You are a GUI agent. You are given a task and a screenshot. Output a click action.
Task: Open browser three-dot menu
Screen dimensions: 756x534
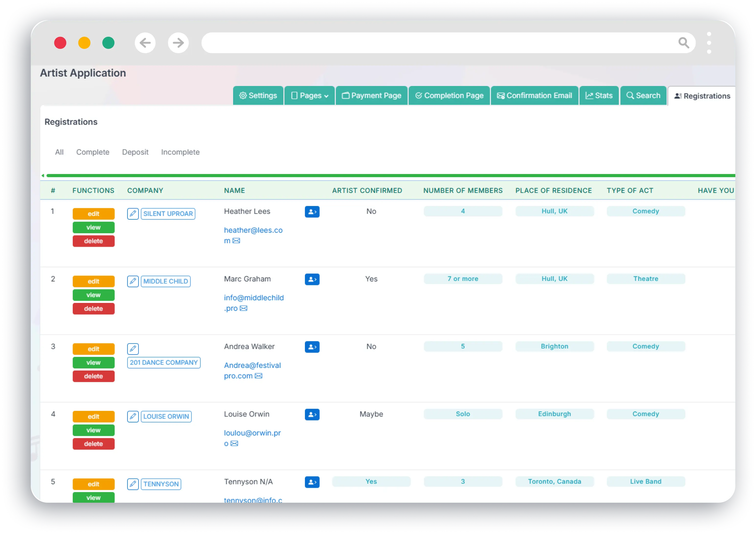click(709, 43)
